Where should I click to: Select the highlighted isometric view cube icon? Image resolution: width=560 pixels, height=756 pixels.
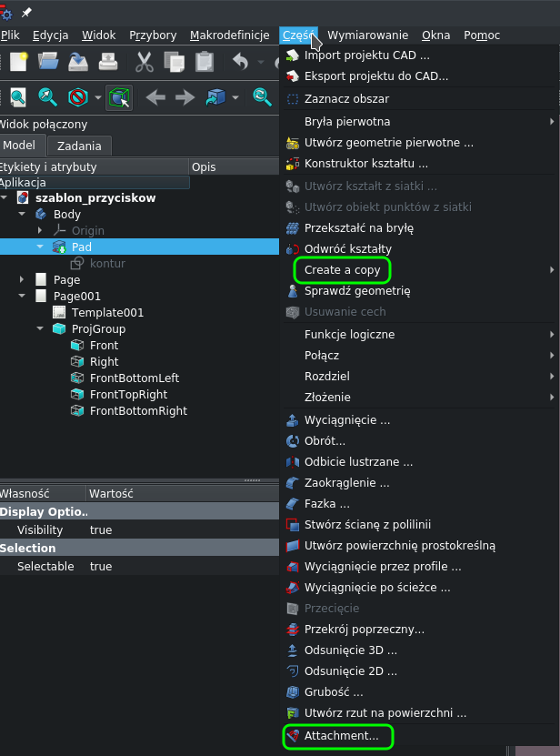pos(119,96)
